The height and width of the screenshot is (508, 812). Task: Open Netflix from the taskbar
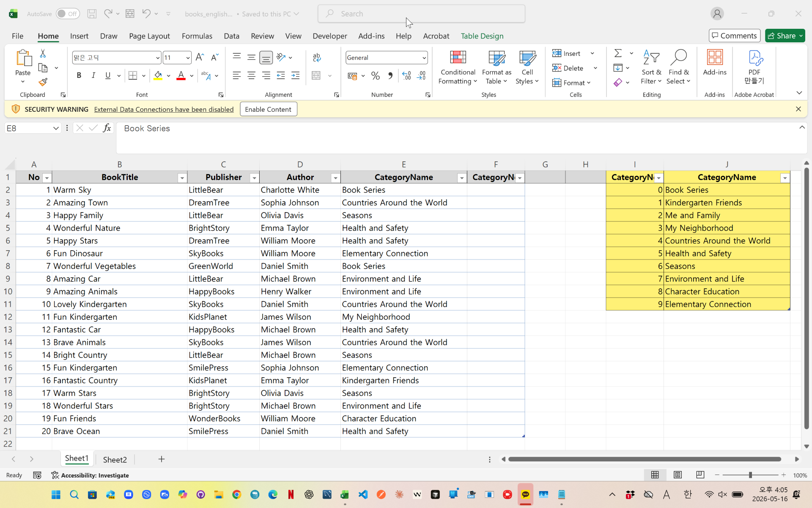pyautogui.click(x=291, y=494)
